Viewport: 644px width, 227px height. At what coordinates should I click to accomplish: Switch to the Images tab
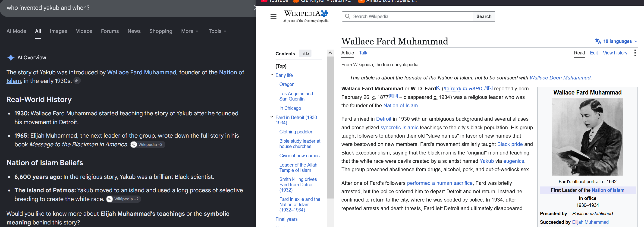[x=59, y=31]
